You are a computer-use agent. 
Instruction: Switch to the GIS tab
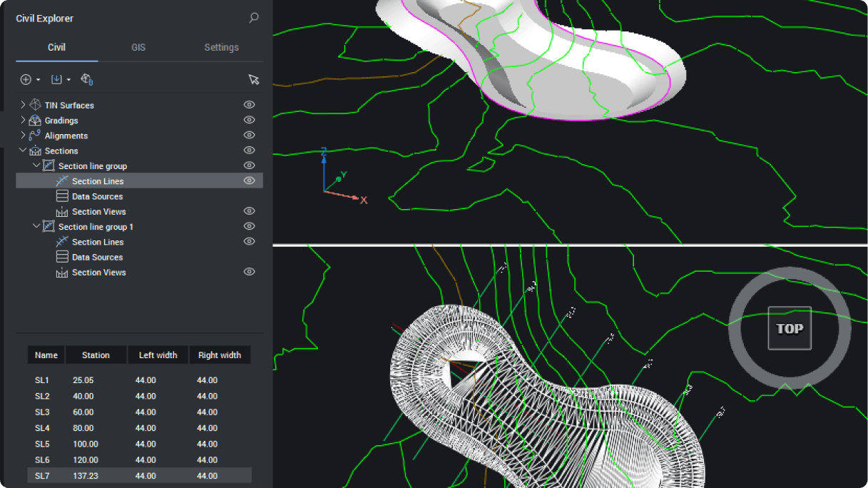point(138,47)
